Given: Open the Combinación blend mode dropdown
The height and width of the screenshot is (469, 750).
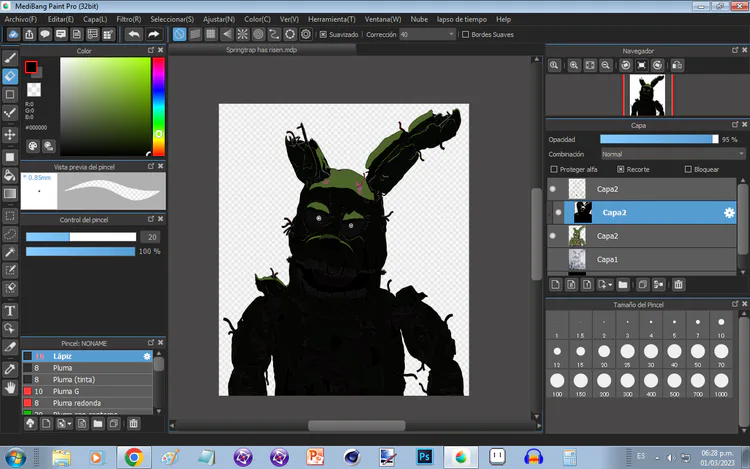Looking at the screenshot, I should click(x=672, y=154).
